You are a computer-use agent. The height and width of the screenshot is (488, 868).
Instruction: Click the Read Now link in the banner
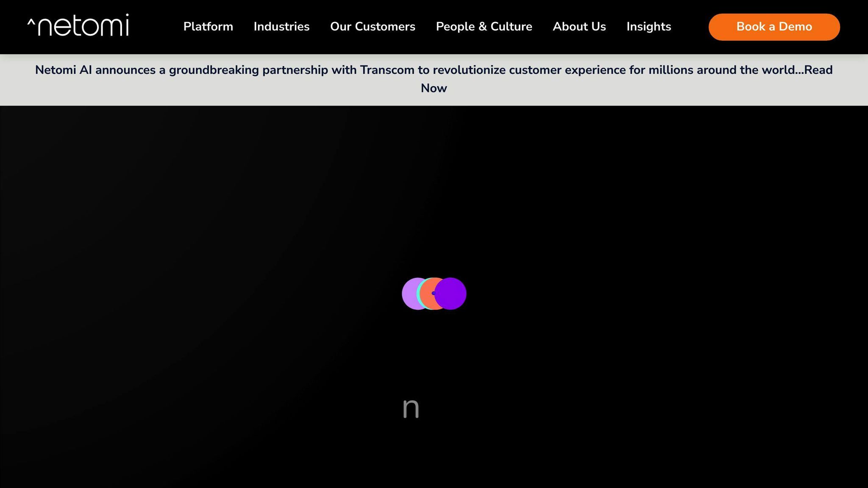coord(434,88)
